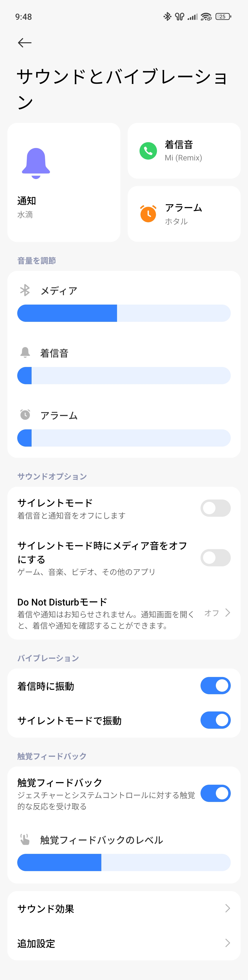
Task: Open the アラーム ホタル sound card
Action: pos(184,214)
